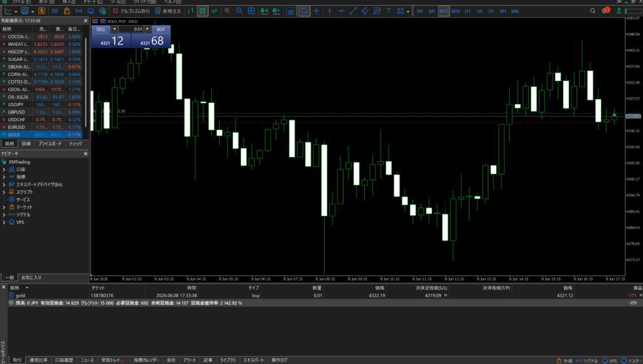Zoom in on the chart
This screenshot has width=643, height=364.
click(x=227, y=11)
